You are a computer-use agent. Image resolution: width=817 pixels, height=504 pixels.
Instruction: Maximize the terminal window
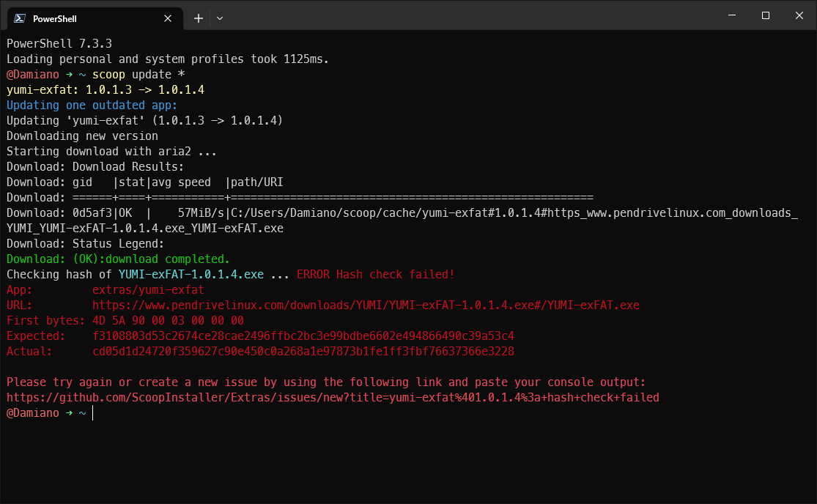[766, 15]
